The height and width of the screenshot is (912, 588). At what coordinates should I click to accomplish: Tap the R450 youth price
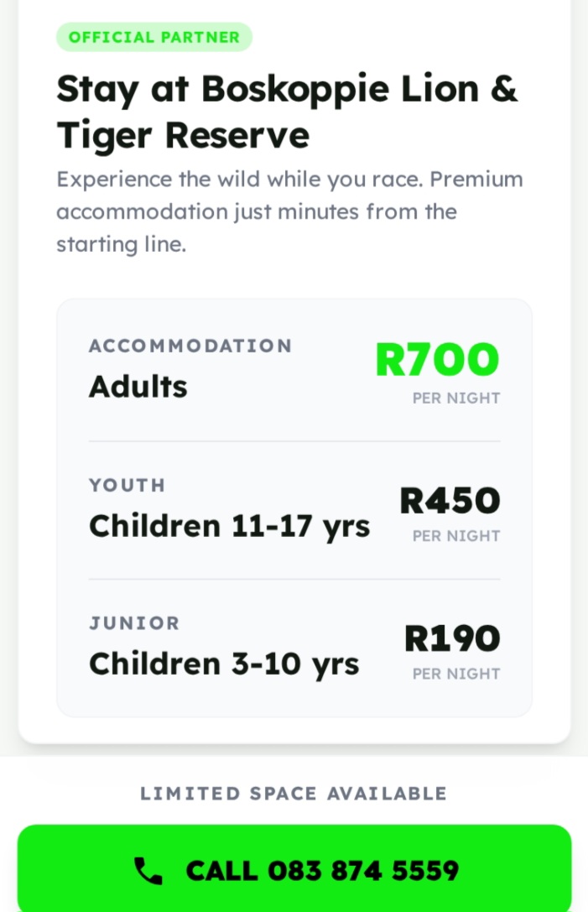[x=450, y=501]
